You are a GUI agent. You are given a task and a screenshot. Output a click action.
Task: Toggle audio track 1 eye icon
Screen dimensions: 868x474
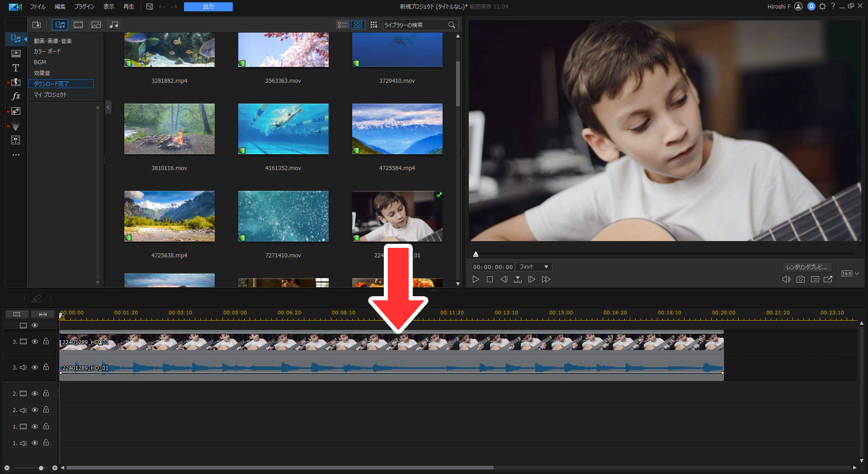pos(35,443)
